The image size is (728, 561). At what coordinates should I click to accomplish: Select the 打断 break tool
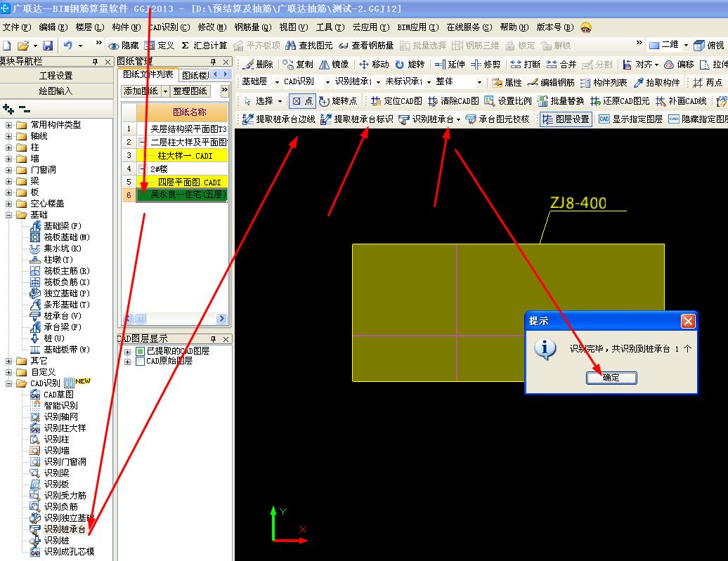[526, 65]
